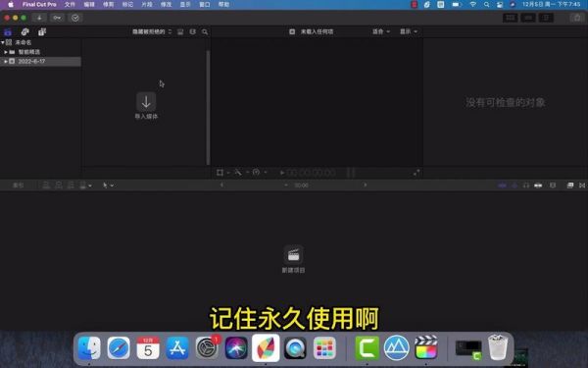Toggle audio skimming in the timeline toolbar
The width and height of the screenshot is (588, 368).
(514, 185)
